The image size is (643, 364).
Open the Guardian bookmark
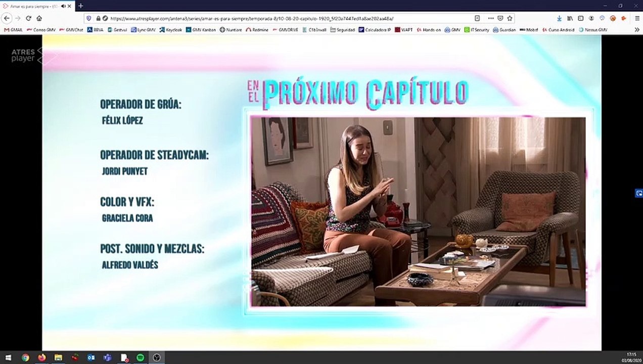coord(504,30)
